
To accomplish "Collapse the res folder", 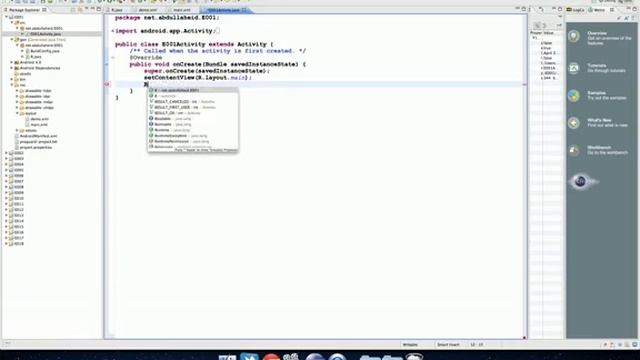I will 12,85.
